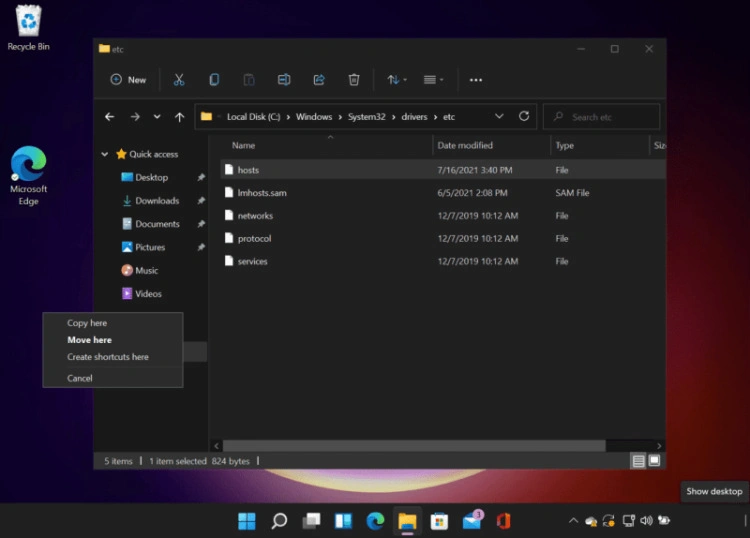Click the horizontal scrollbar thumb
This screenshot has height=538, width=750.
pos(414,446)
